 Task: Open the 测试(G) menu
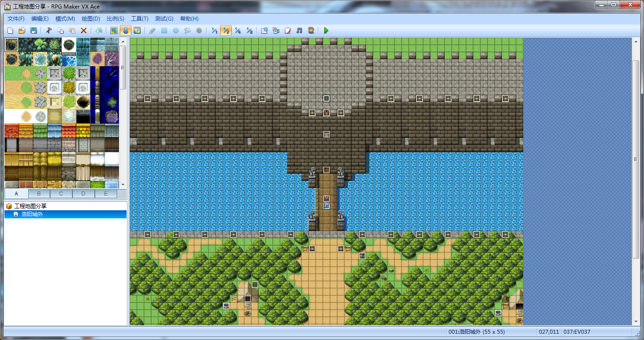click(164, 19)
